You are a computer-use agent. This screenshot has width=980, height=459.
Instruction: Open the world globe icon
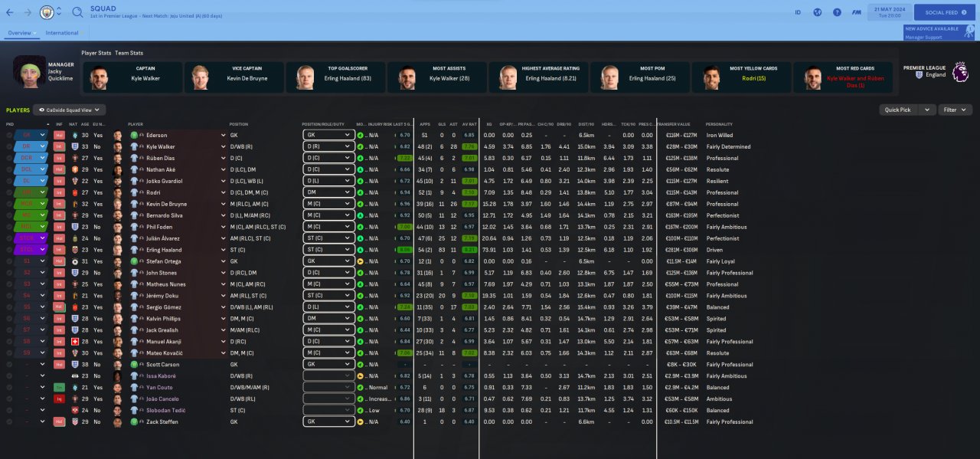point(817,12)
